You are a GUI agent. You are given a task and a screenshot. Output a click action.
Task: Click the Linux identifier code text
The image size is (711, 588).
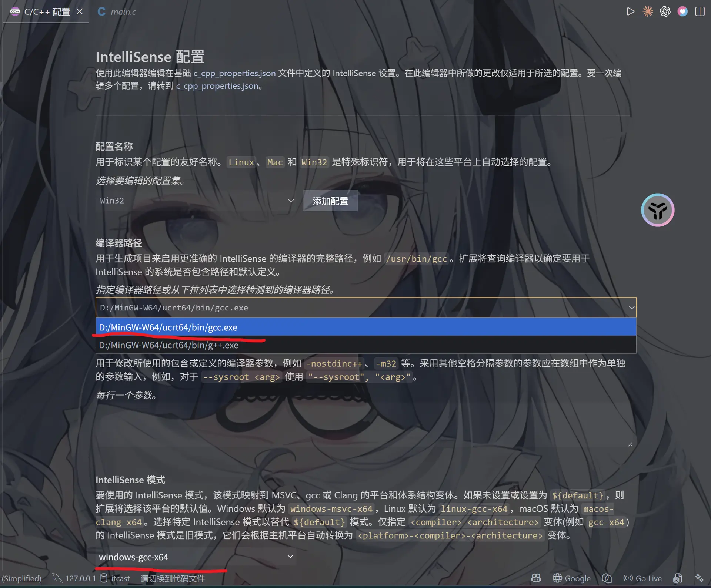coord(241,162)
